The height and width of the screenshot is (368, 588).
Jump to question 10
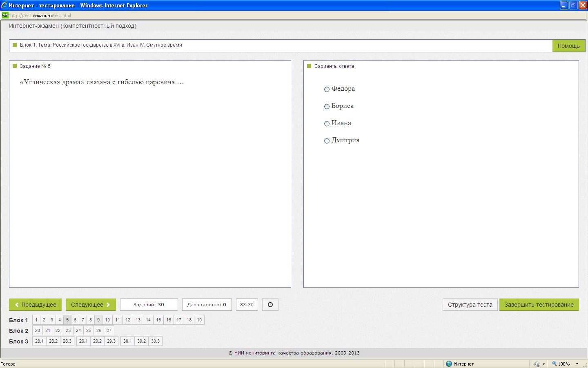tap(107, 320)
